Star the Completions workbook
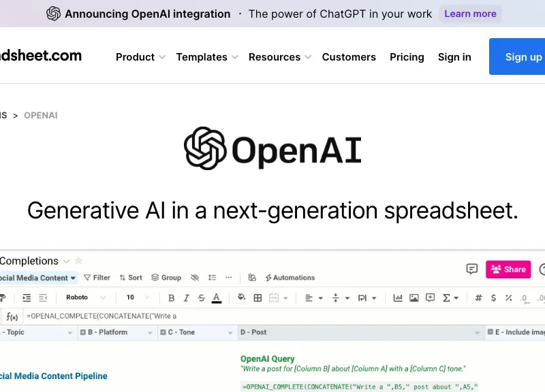 [78, 261]
